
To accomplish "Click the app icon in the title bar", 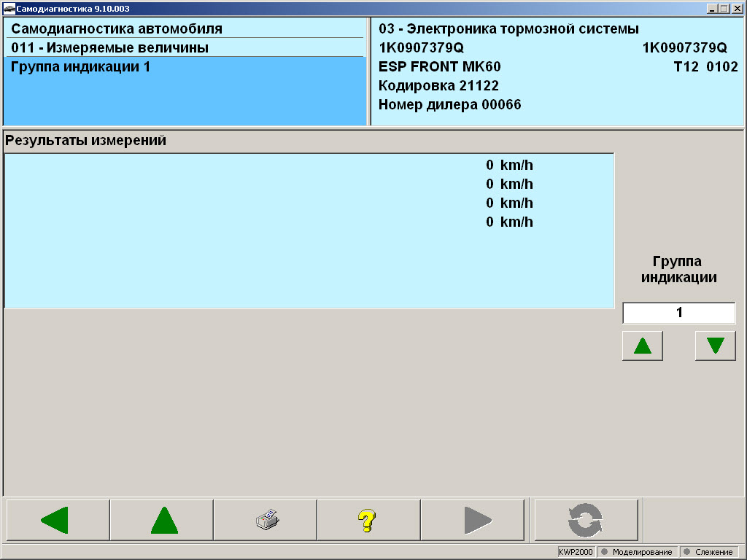I will 9,8.
